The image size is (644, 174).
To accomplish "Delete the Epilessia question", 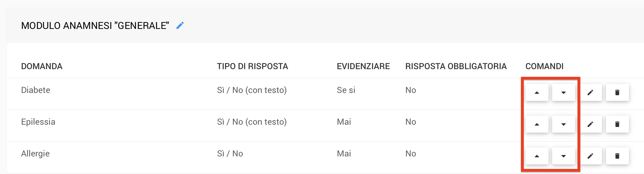I will pos(617,124).
